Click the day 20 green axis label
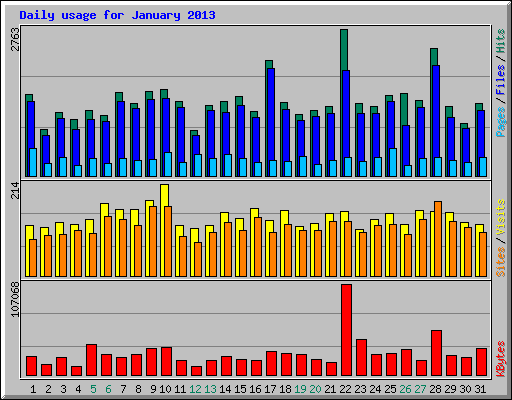Screen dimensions: 512x400 click(x=315, y=389)
